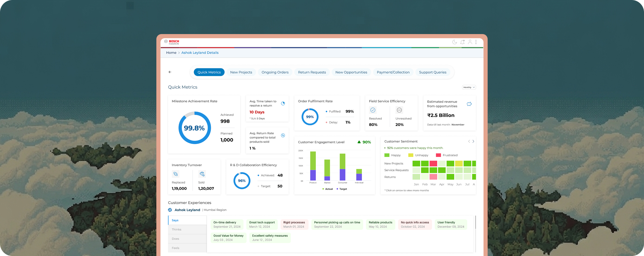Toggle dark mode moon icon
The width and height of the screenshot is (644, 256).
(455, 42)
